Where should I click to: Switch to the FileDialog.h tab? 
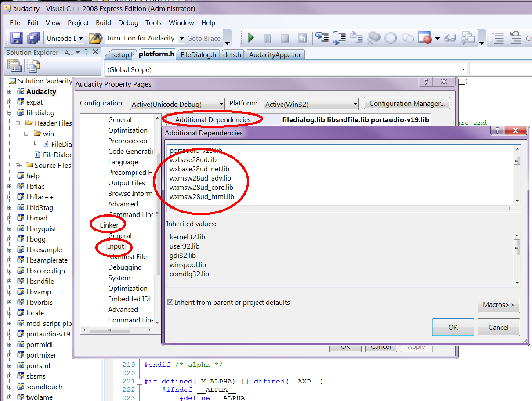[198, 54]
